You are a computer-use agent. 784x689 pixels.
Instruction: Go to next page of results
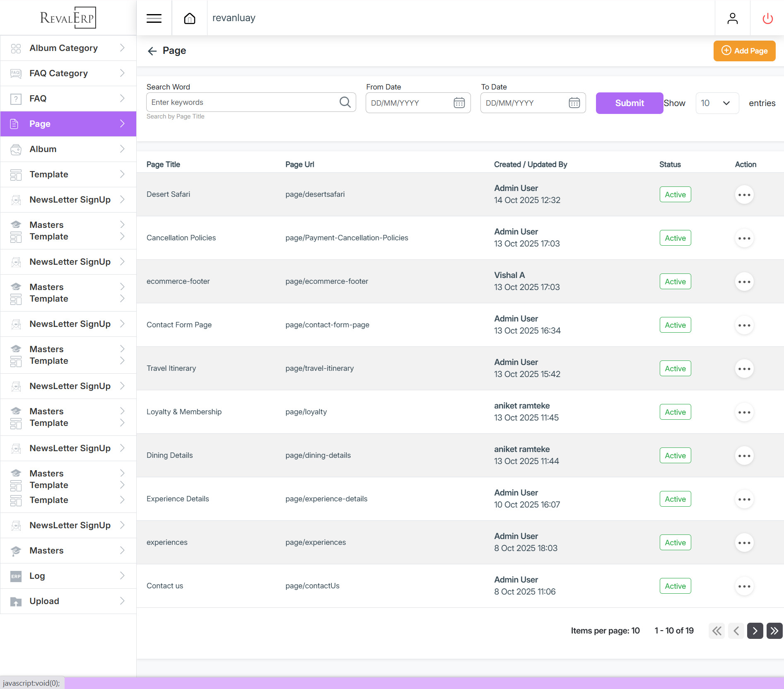pos(755,631)
